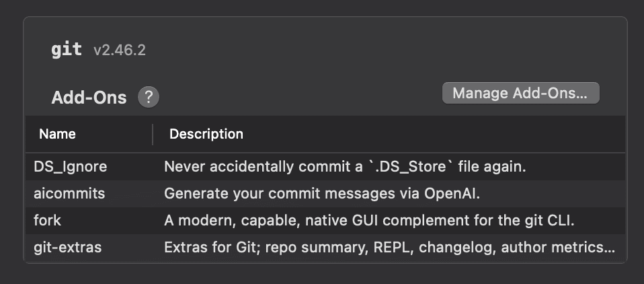Open the Manage Add-Ons dialog

pyautogui.click(x=520, y=93)
